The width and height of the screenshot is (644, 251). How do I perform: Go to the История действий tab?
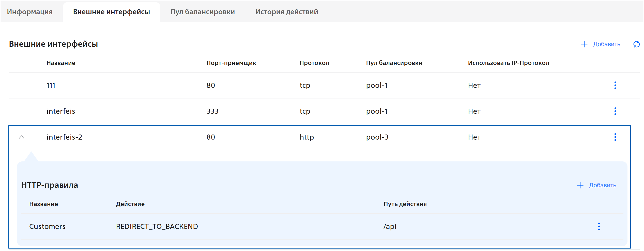click(286, 12)
